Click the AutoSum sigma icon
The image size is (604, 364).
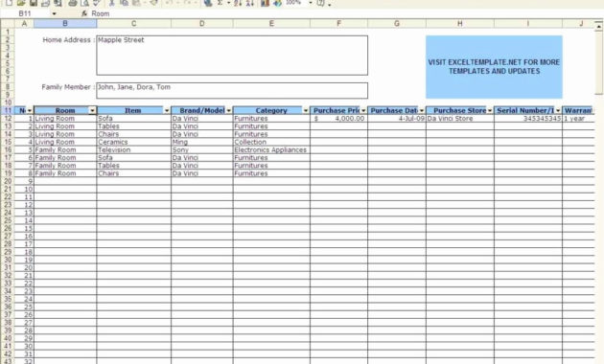click(220, 3)
